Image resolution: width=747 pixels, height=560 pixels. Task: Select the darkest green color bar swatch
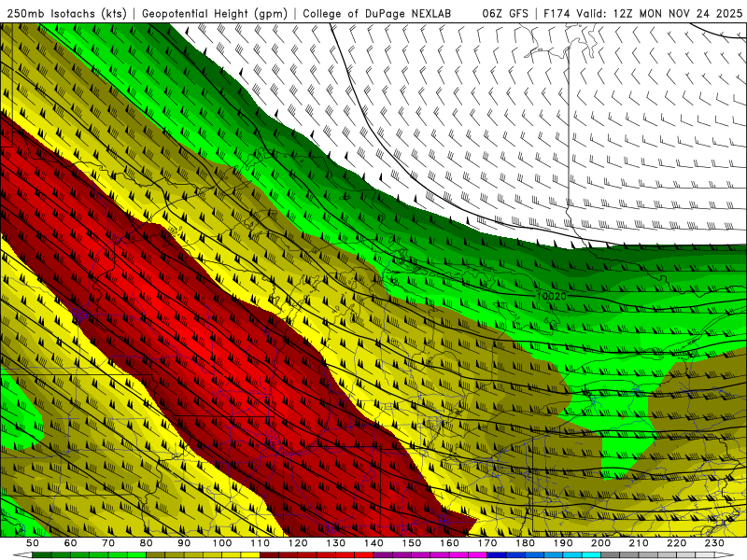click(x=42, y=554)
